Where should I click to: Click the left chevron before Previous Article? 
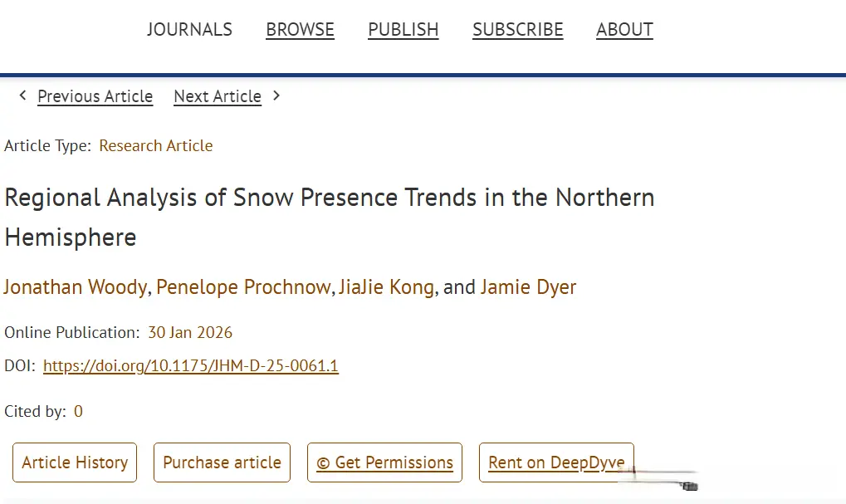(x=23, y=95)
